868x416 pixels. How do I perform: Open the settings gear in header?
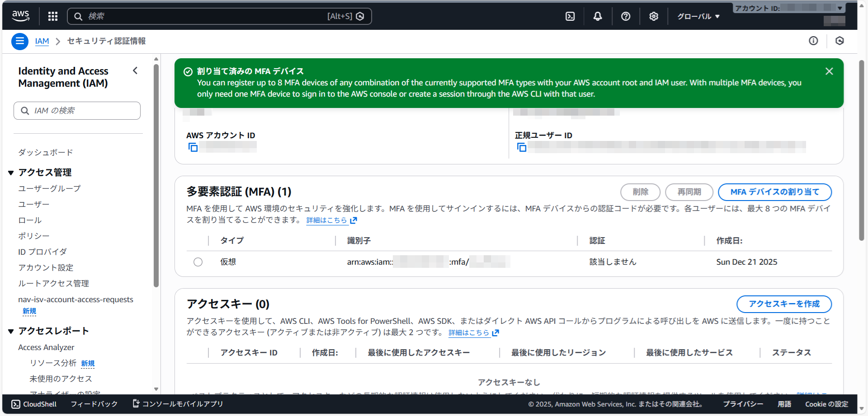point(654,16)
